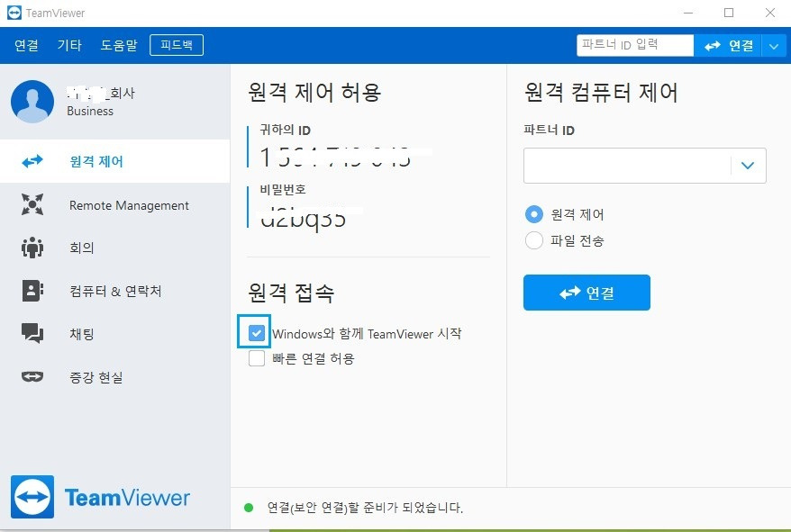Click the 피드백 button

(x=177, y=45)
